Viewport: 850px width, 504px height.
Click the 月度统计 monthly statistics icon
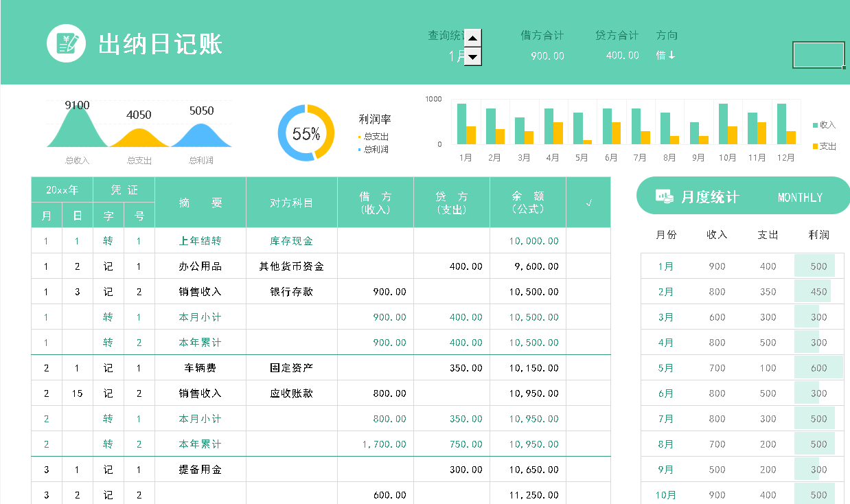pyautogui.click(x=664, y=196)
